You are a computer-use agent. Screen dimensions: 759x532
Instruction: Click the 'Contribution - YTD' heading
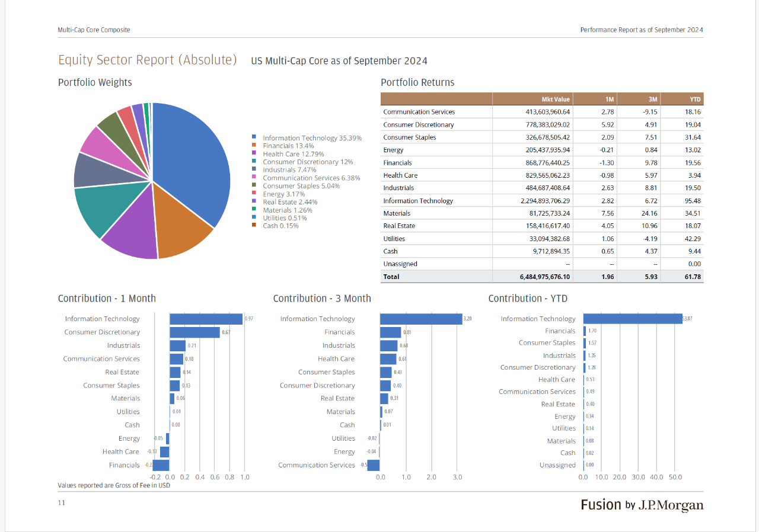(x=528, y=299)
